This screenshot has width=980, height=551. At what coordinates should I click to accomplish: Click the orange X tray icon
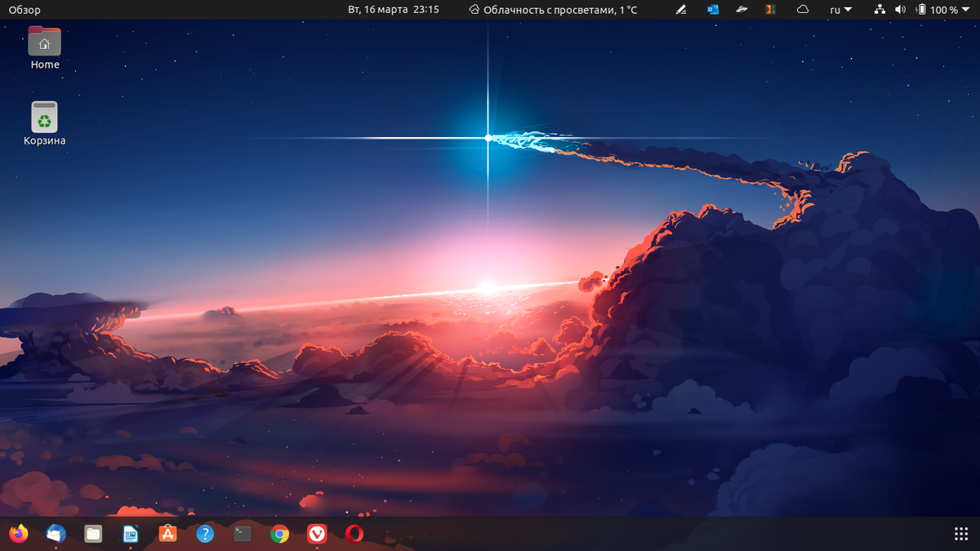click(x=770, y=10)
